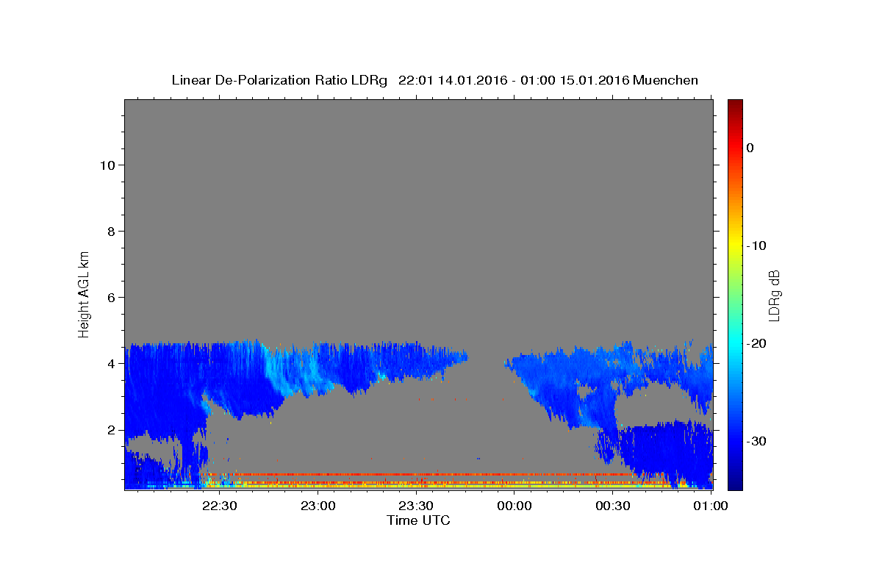Click the colorbar 0 dB label
882x588 pixels.
[x=750, y=148]
